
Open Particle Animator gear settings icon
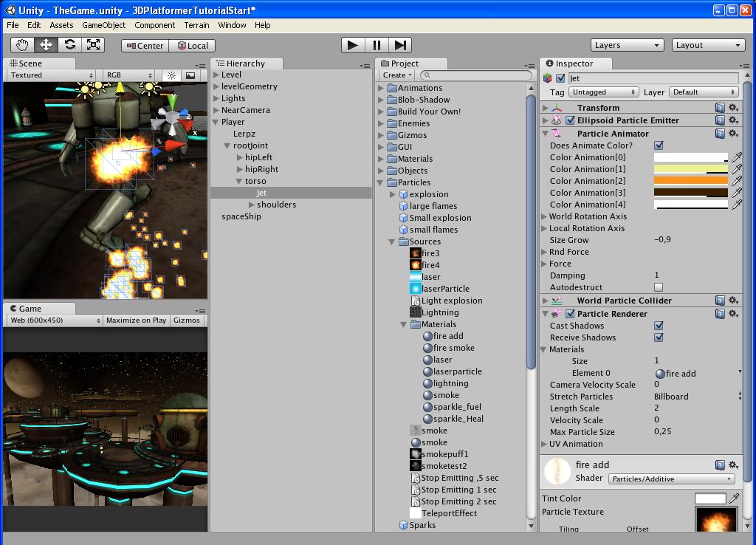[x=733, y=133]
